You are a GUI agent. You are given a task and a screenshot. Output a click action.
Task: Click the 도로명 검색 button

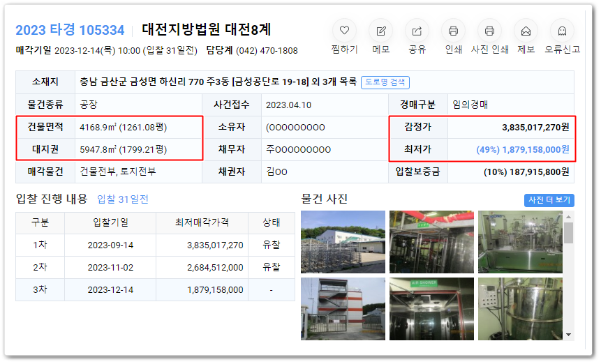[x=385, y=82]
